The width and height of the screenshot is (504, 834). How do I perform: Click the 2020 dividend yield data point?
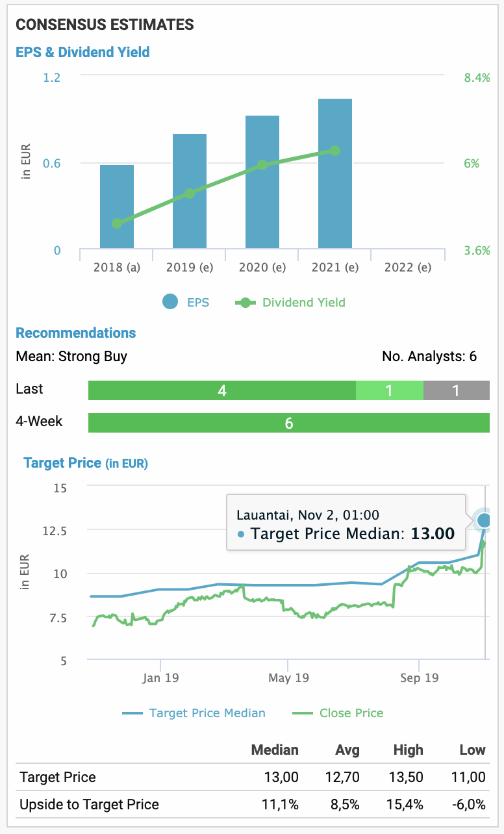262,165
